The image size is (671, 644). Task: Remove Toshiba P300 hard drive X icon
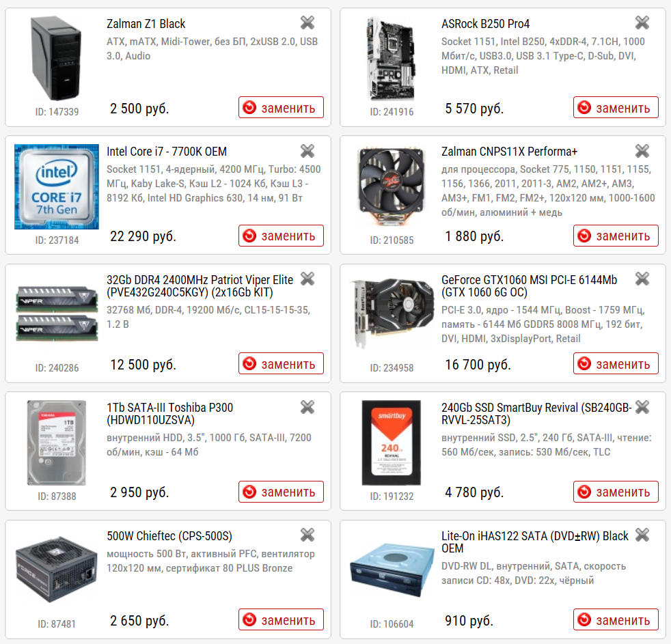[x=307, y=406]
